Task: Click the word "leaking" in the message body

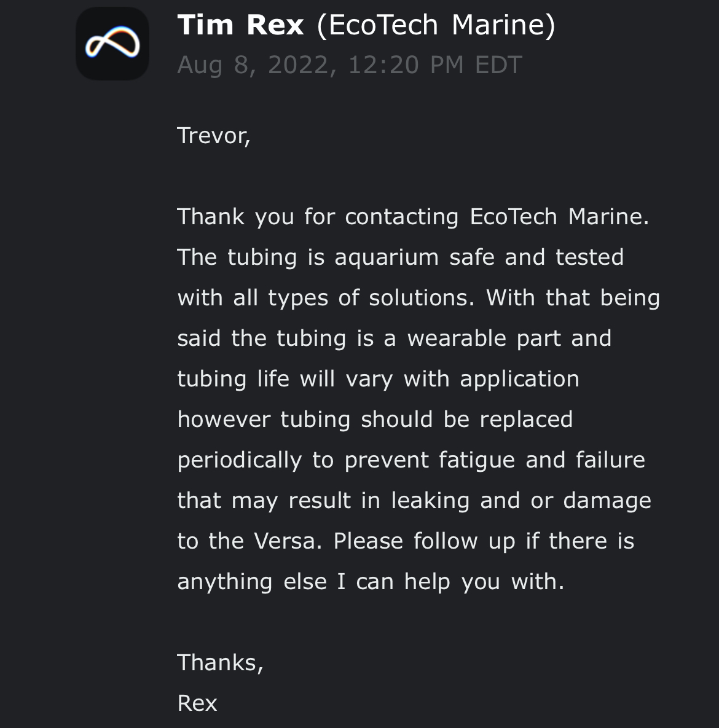Action: [430, 501]
